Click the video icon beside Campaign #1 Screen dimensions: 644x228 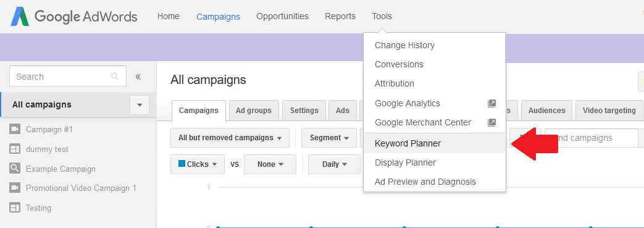coord(15,129)
